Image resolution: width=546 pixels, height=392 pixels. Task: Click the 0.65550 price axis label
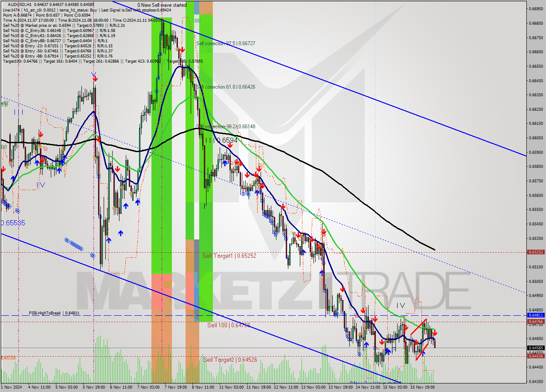[x=536, y=210]
